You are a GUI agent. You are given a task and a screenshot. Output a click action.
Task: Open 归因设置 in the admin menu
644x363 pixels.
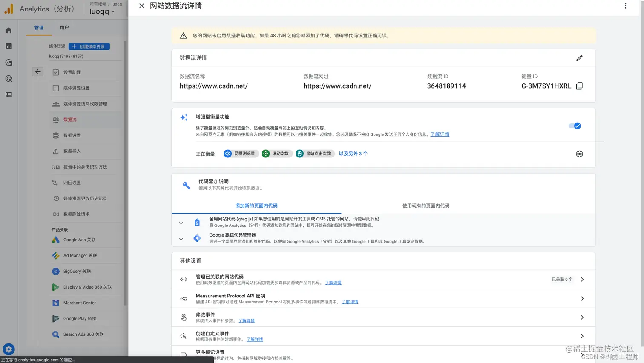(x=85, y=183)
